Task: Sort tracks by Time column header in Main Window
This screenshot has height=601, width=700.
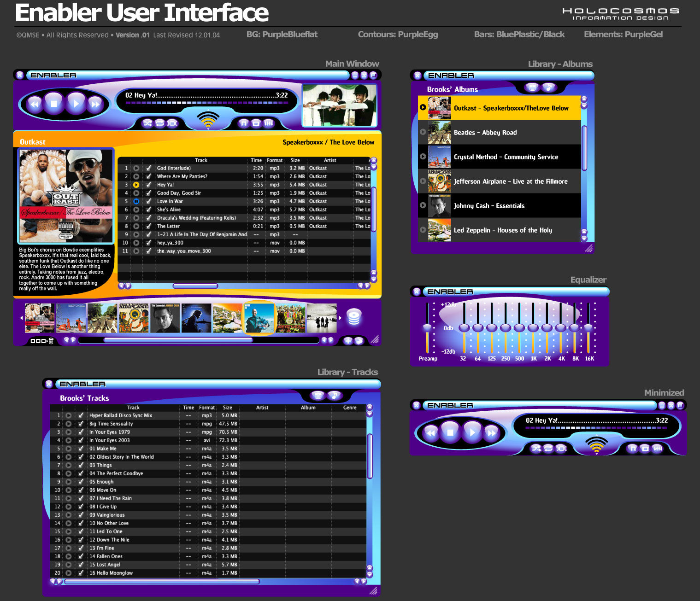Action: tap(256, 160)
